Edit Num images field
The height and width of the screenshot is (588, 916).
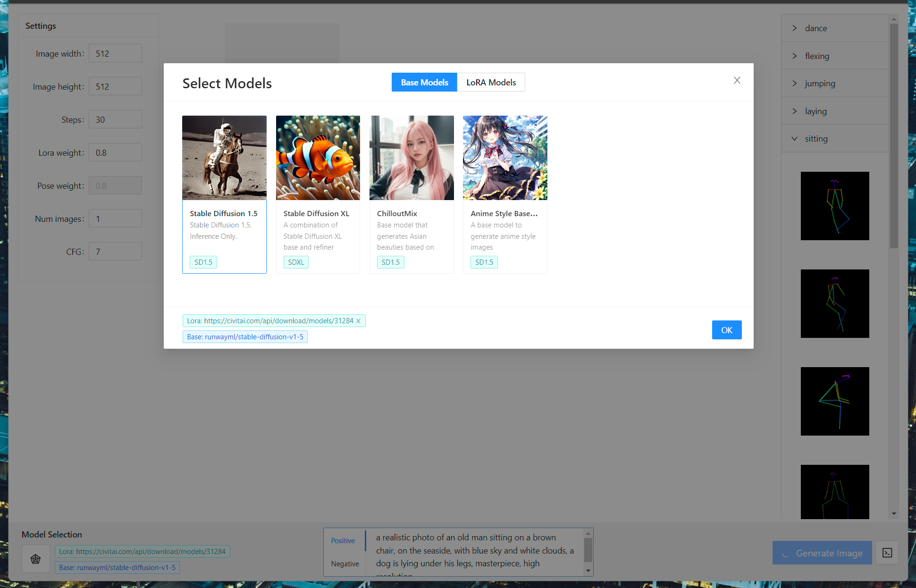pos(115,218)
